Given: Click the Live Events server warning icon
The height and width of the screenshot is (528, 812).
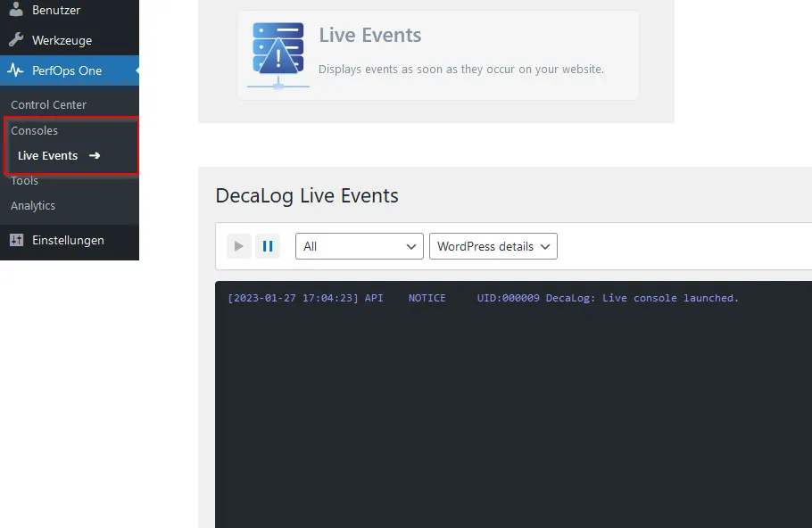Looking at the screenshot, I should [x=278, y=55].
